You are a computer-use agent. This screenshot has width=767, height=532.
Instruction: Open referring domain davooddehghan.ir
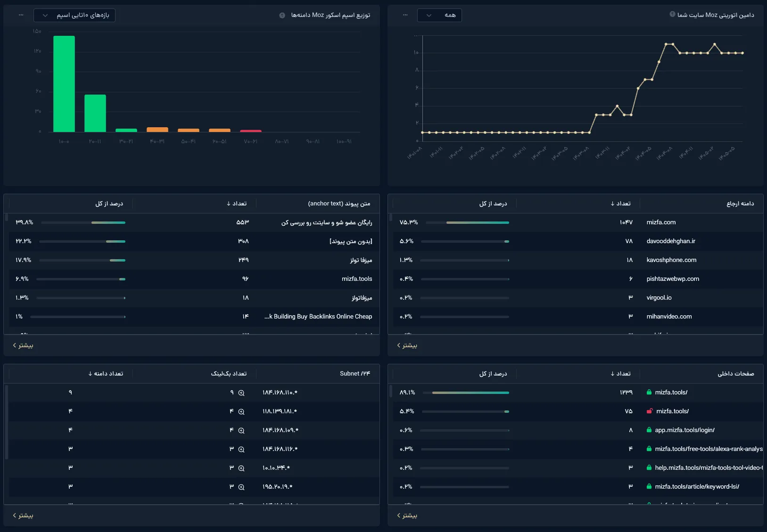click(x=671, y=241)
